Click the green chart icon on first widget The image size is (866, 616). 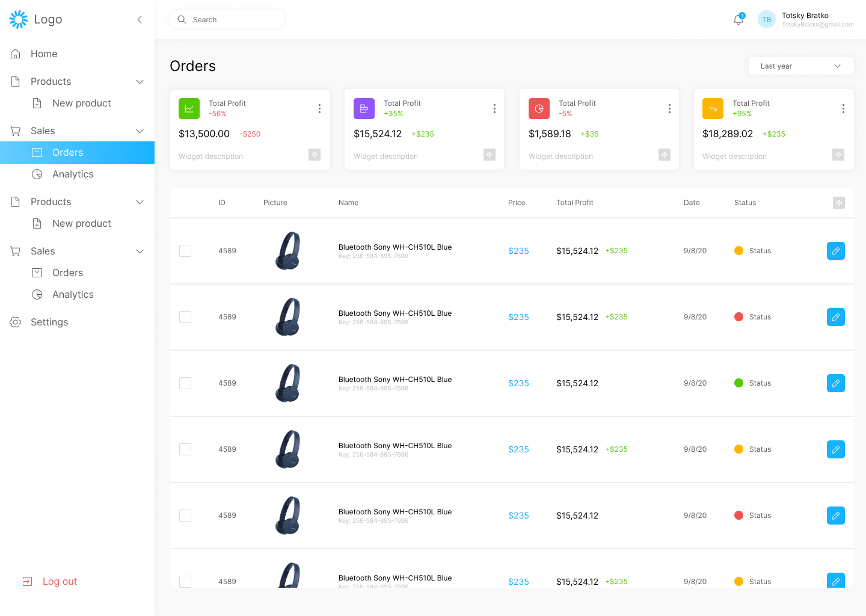pos(189,109)
